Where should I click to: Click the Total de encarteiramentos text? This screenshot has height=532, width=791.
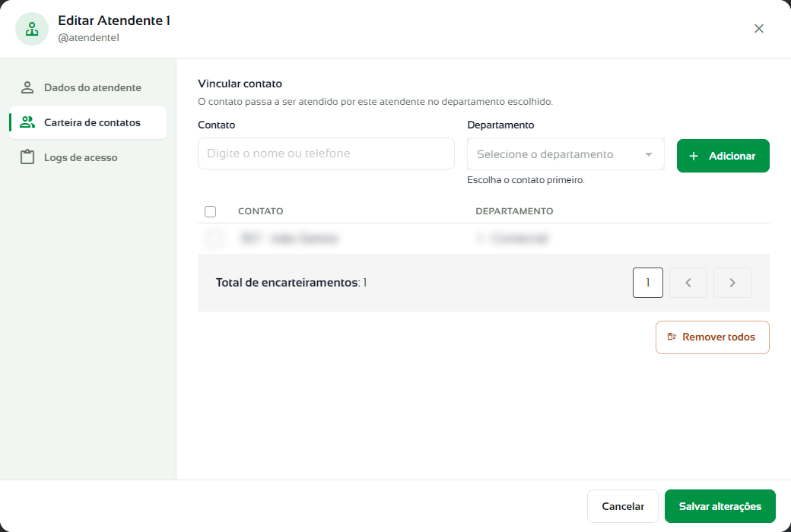291,283
